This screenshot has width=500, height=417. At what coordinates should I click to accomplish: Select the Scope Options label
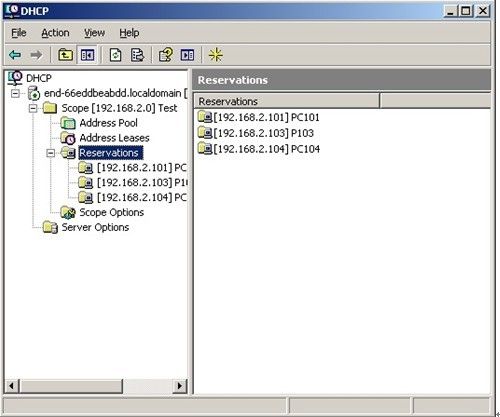(112, 212)
